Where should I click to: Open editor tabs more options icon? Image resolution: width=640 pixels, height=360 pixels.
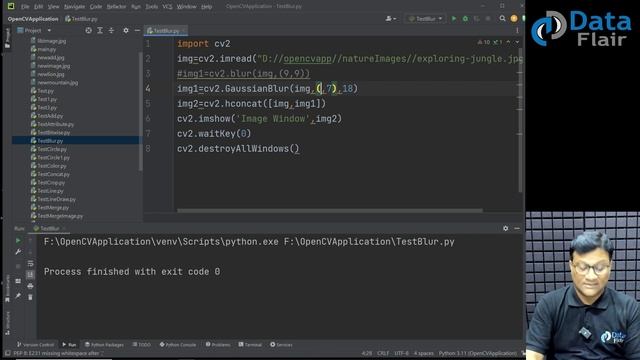click(517, 31)
